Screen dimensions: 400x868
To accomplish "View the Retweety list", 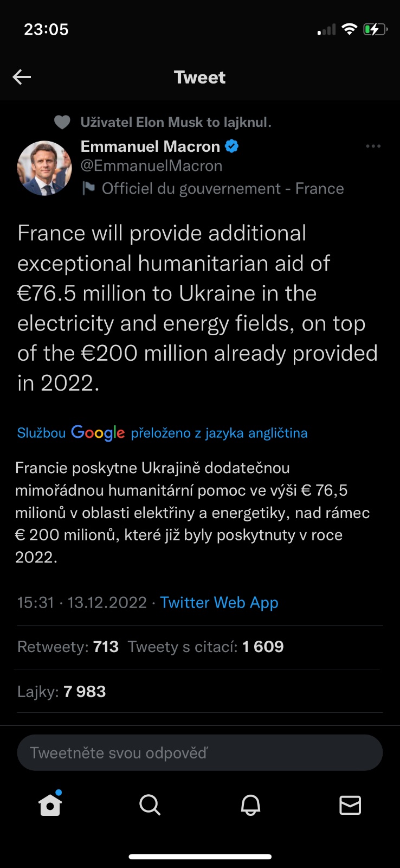I will coord(68,647).
